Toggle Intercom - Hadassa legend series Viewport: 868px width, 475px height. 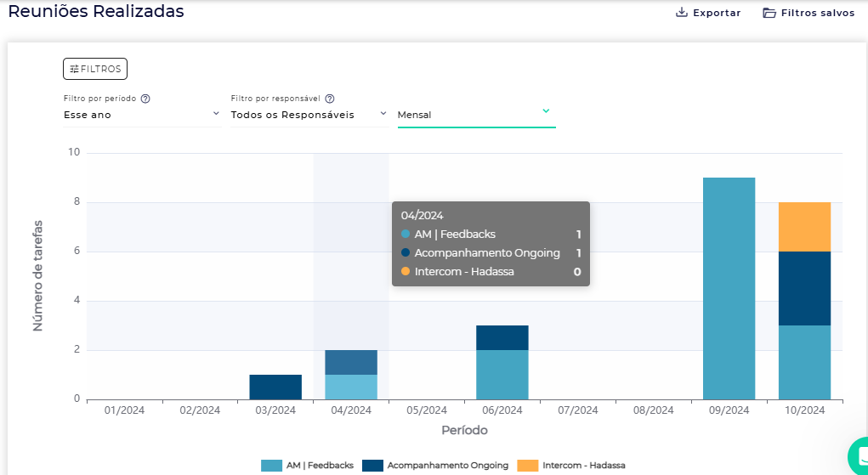click(583, 466)
